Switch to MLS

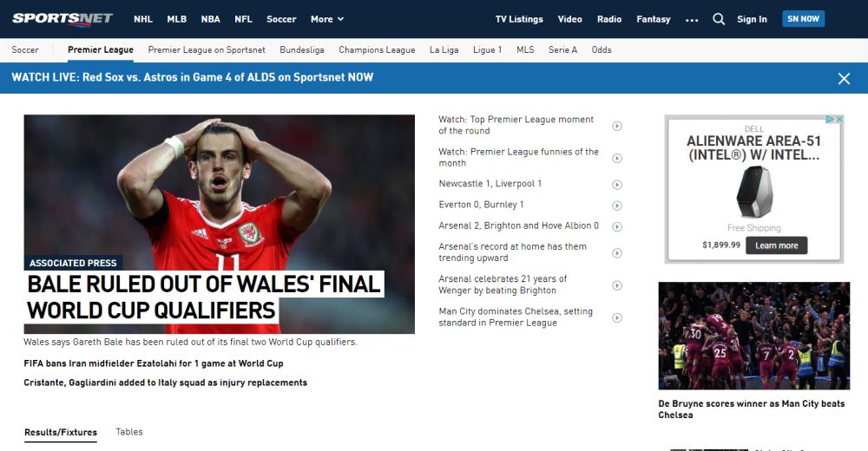click(x=525, y=49)
